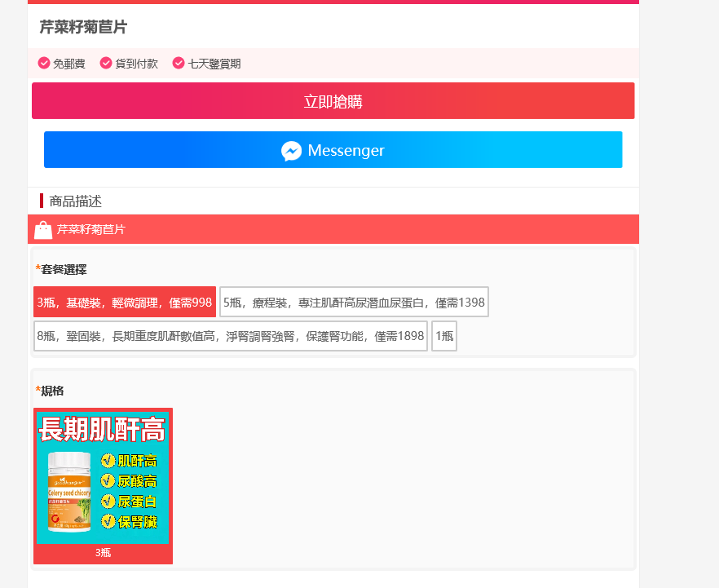Choose the 5瓶 療程裝 1398 package

click(x=354, y=303)
